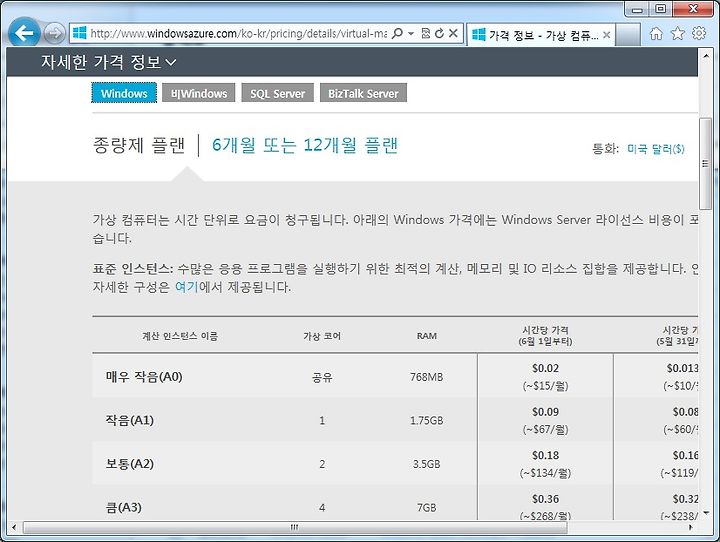Click the 매우 작음(A0) row name

click(144, 377)
